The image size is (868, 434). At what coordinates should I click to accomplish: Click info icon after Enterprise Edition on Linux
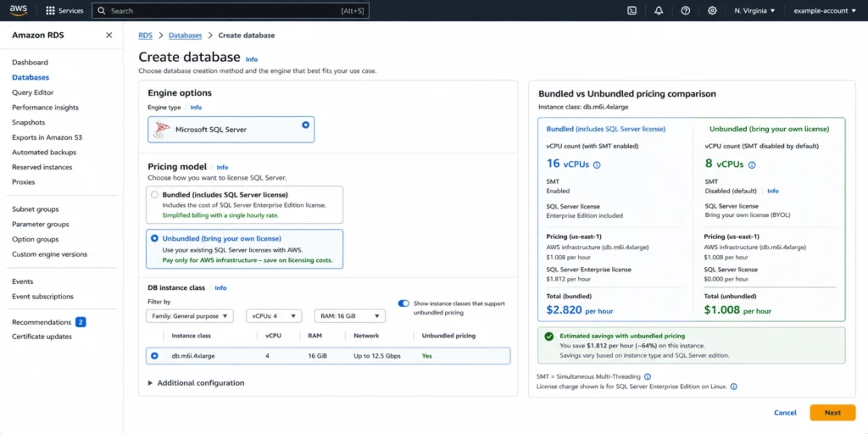733,387
